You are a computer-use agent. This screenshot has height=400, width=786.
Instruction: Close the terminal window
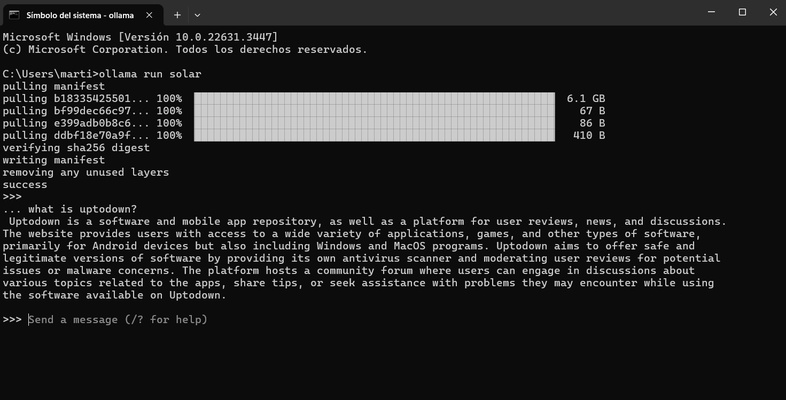pyautogui.click(x=771, y=12)
